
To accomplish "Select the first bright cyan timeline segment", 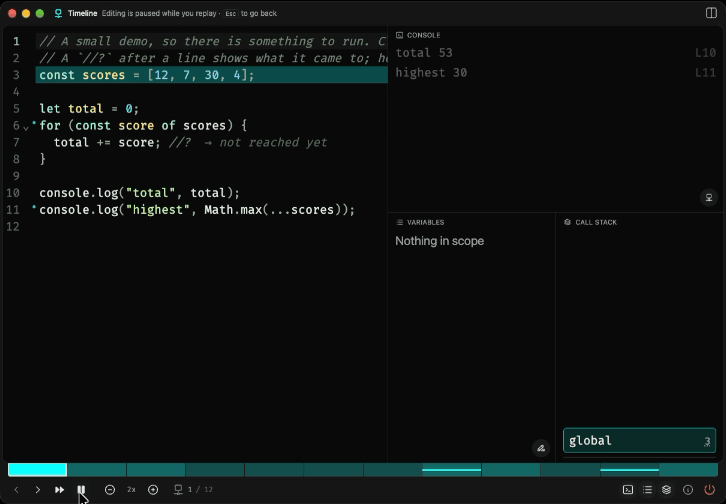I will pos(38,470).
